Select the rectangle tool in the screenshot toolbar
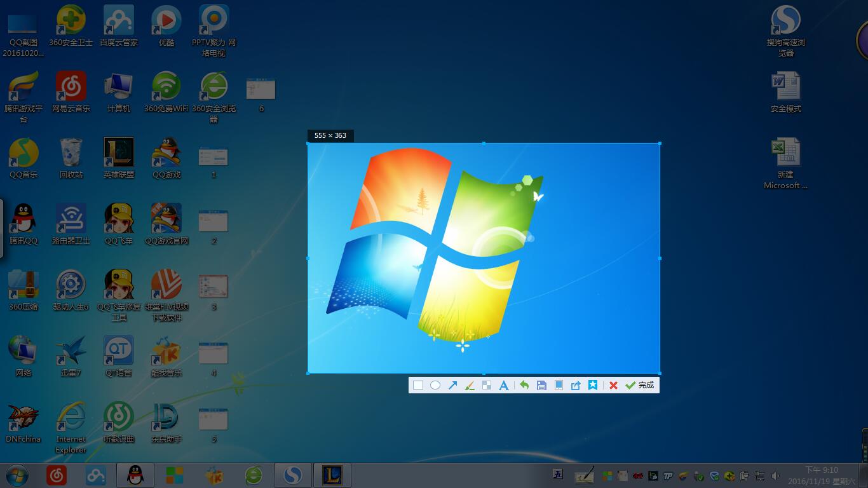The height and width of the screenshot is (488, 868). (x=418, y=385)
